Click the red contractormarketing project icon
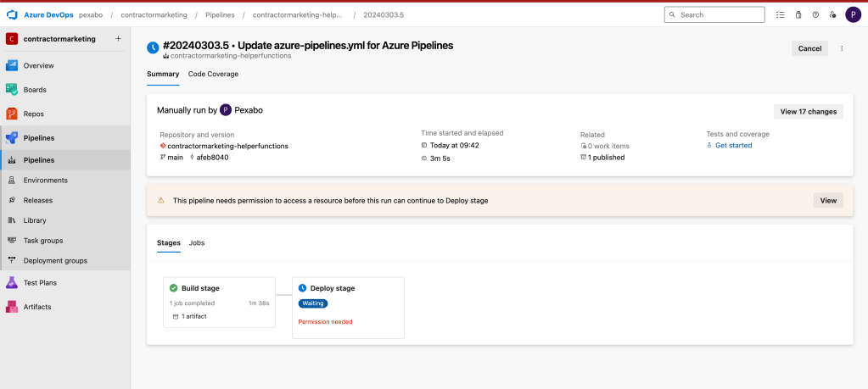Viewport: 868px width, 389px height. 12,39
